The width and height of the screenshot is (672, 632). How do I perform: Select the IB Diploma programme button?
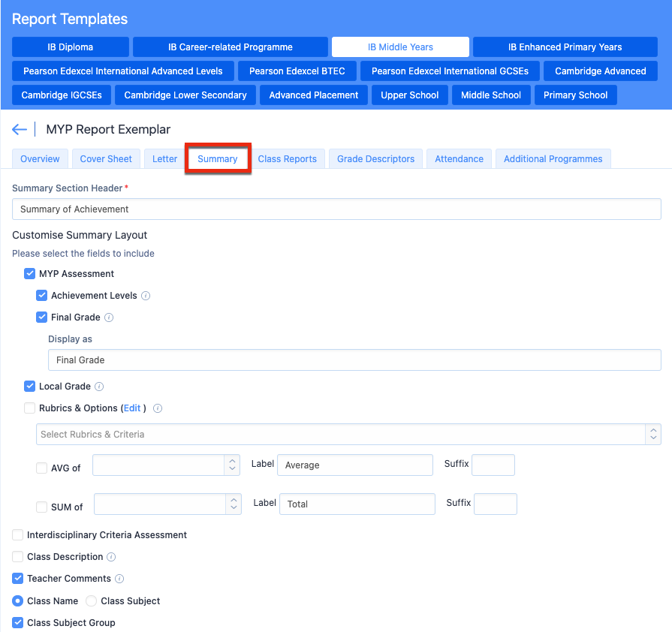point(71,47)
